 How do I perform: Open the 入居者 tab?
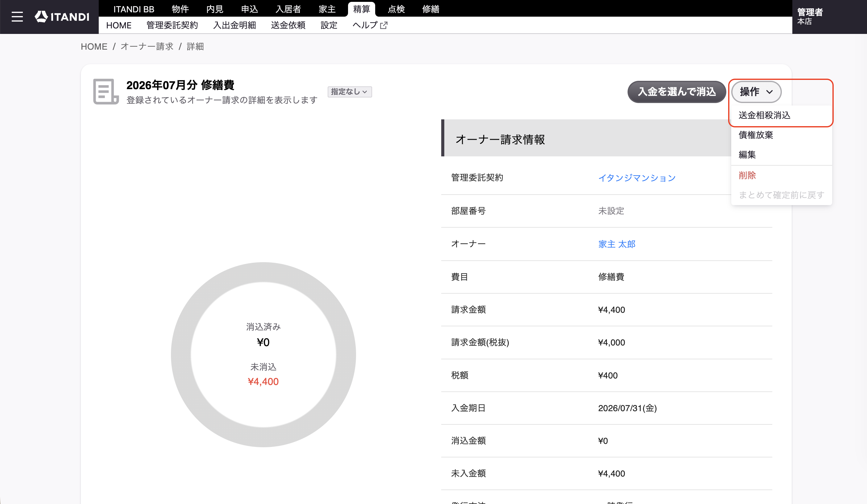(288, 9)
